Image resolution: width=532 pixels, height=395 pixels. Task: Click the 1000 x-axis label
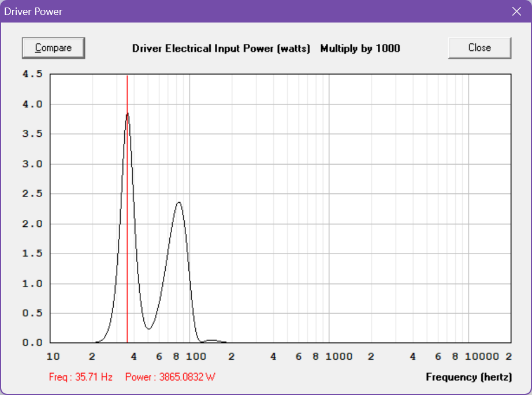(339, 356)
